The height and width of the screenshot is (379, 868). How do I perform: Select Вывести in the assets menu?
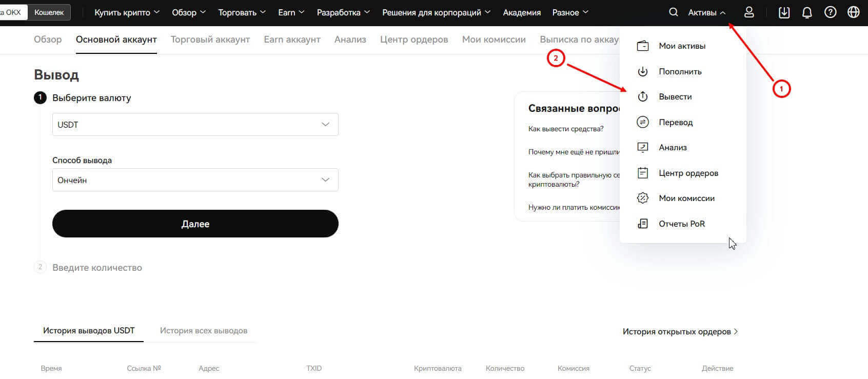(675, 97)
